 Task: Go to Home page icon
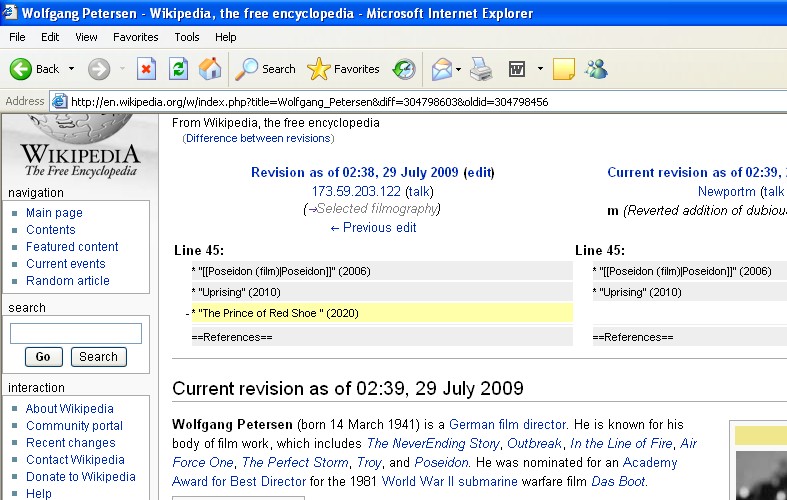(x=210, y=69)
